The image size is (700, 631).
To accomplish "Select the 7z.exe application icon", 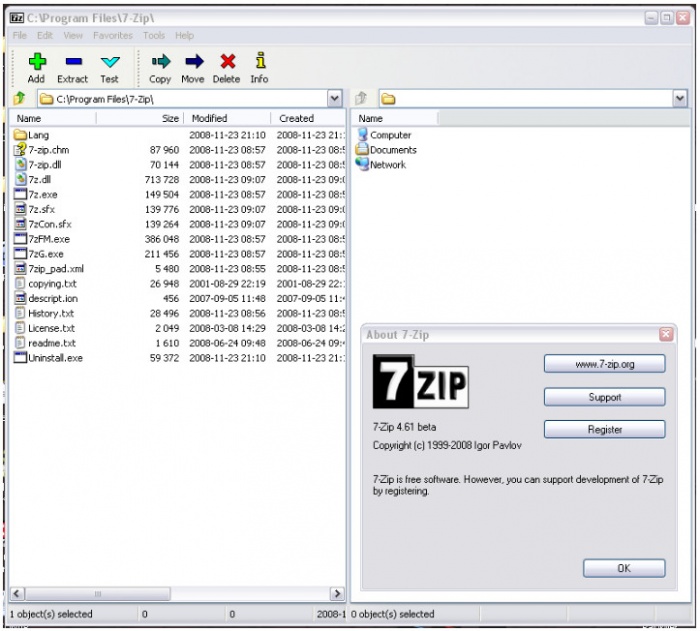I will tap(20, 194).
